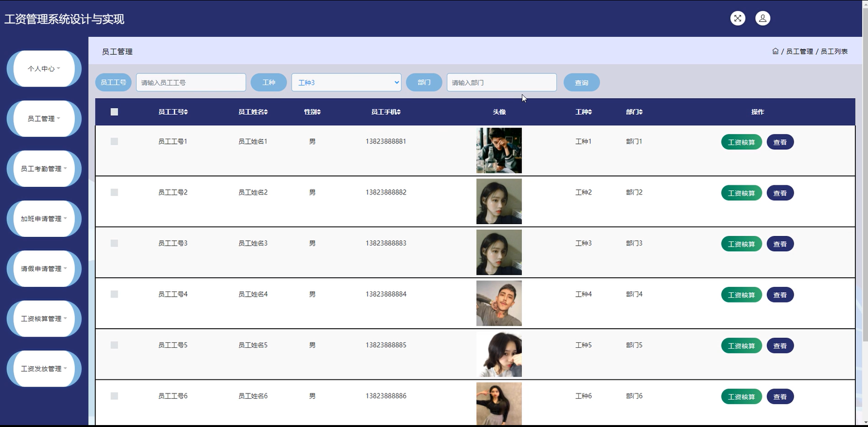
Task: Focus the 请输入员工工号 input field
Action: pos(191,82)
